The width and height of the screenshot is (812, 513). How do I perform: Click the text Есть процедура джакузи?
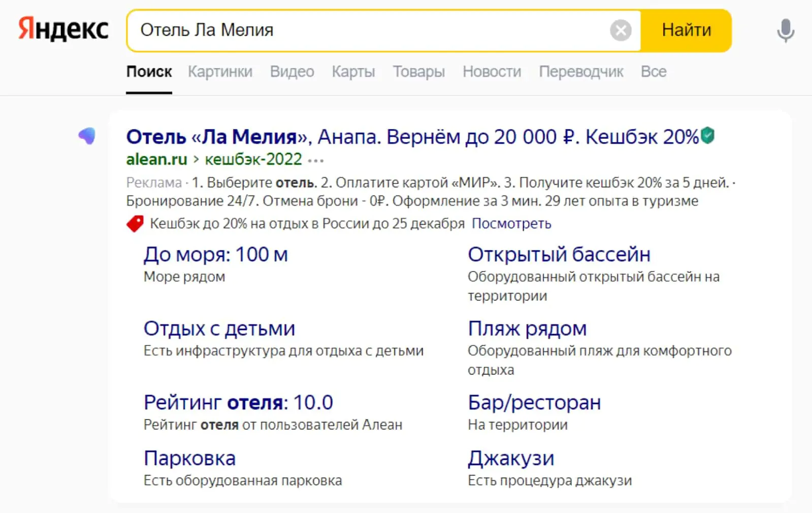coord(550,480)
